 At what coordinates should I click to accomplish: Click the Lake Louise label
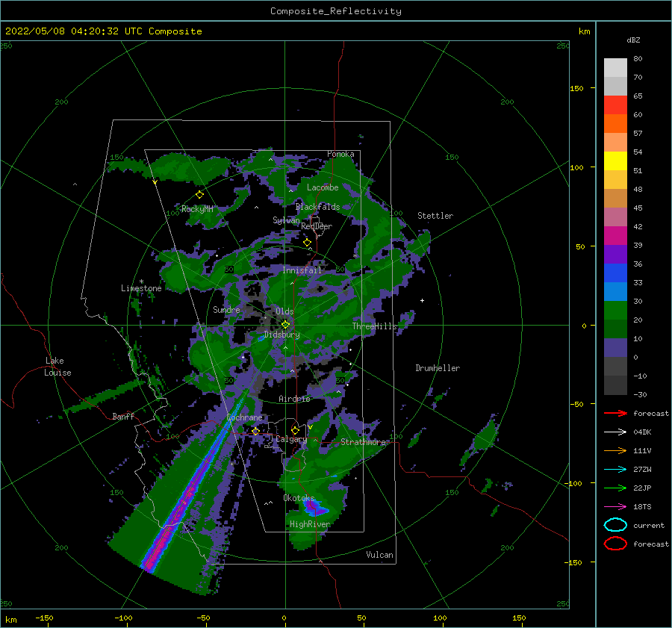click(x=57, y=367)
